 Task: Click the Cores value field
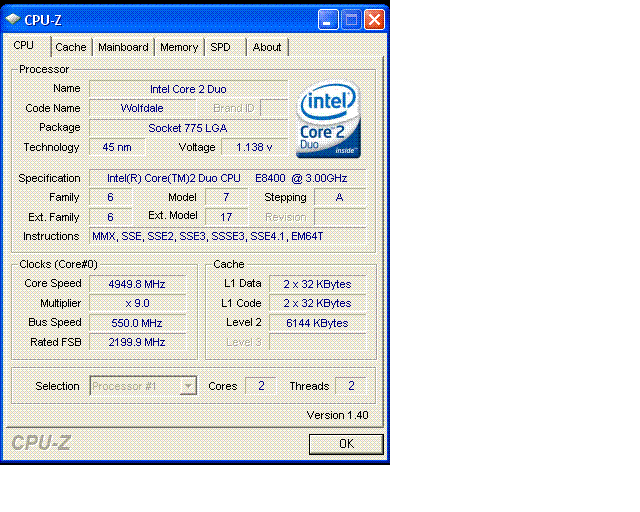coord(261,386)
